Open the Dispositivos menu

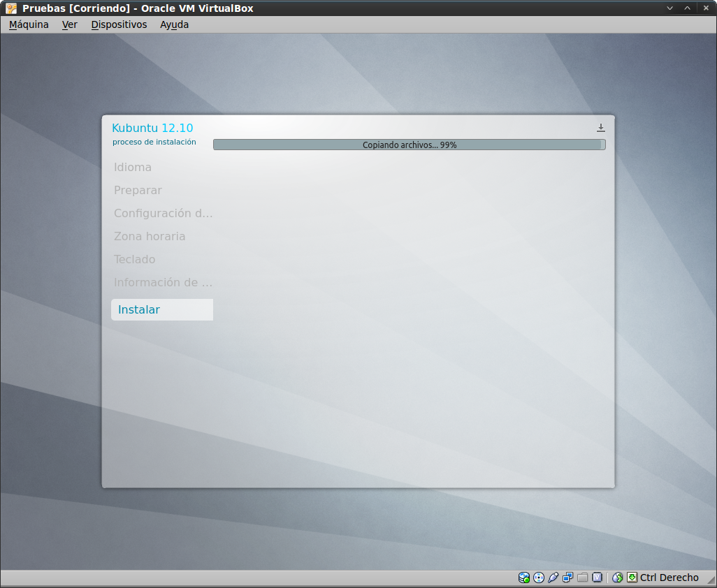click(119, 24)
